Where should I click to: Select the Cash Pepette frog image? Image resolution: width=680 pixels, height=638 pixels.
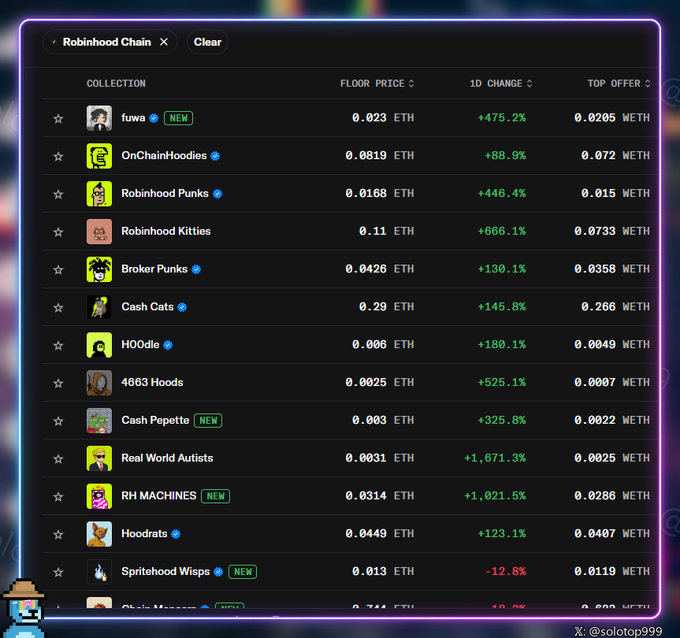(99, 420)
